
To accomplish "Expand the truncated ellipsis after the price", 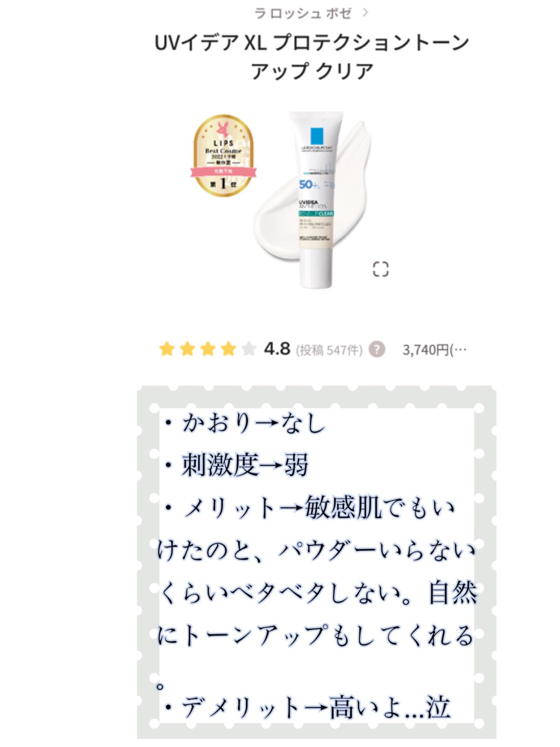I will click(459, 350).
